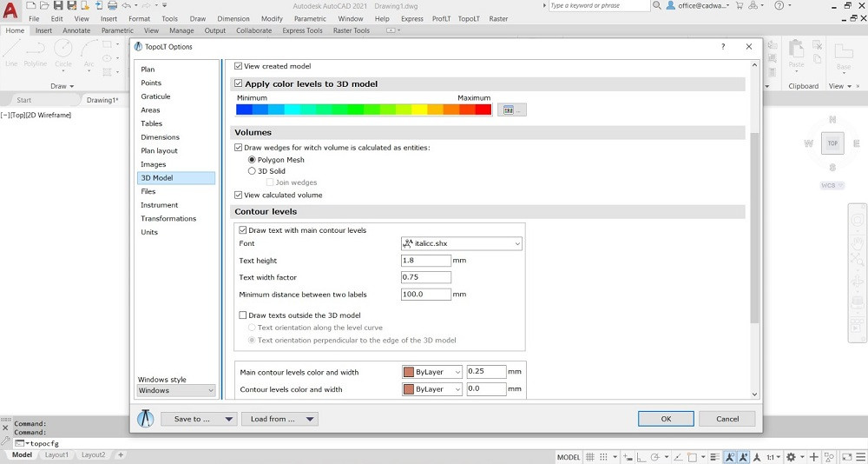
Task: Toggle snap mode dotted-grid icon in status bar
Action: click(603, 457)
